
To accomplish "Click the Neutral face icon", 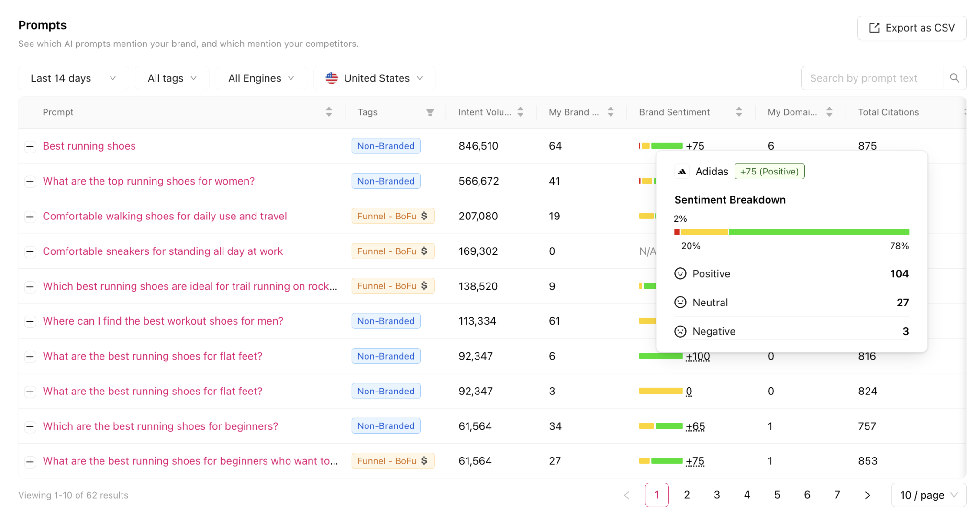I will pyautogui.click(x=680, y=302).
